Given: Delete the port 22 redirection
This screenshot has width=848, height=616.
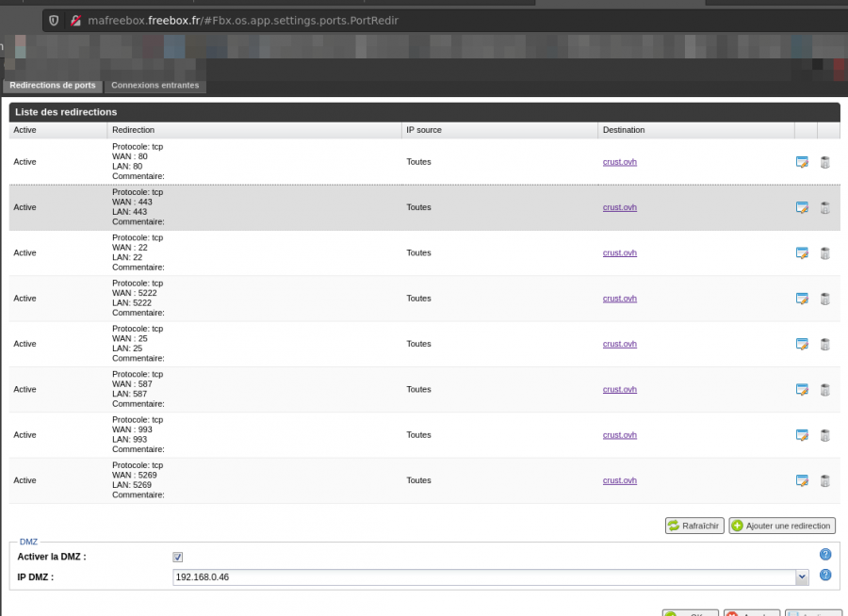Looking at the screenshot, I should [x=824, y=253].
